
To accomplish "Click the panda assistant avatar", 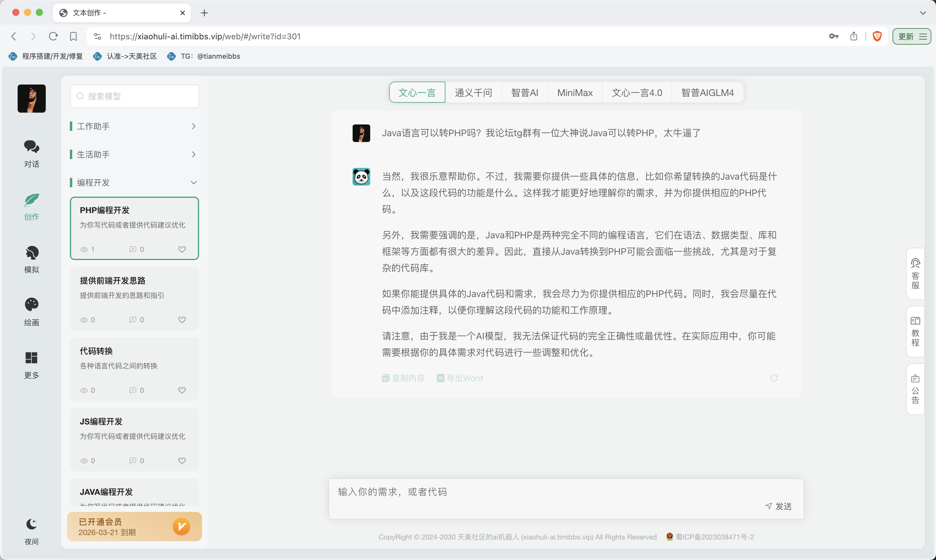I will (x=361, y=177).
